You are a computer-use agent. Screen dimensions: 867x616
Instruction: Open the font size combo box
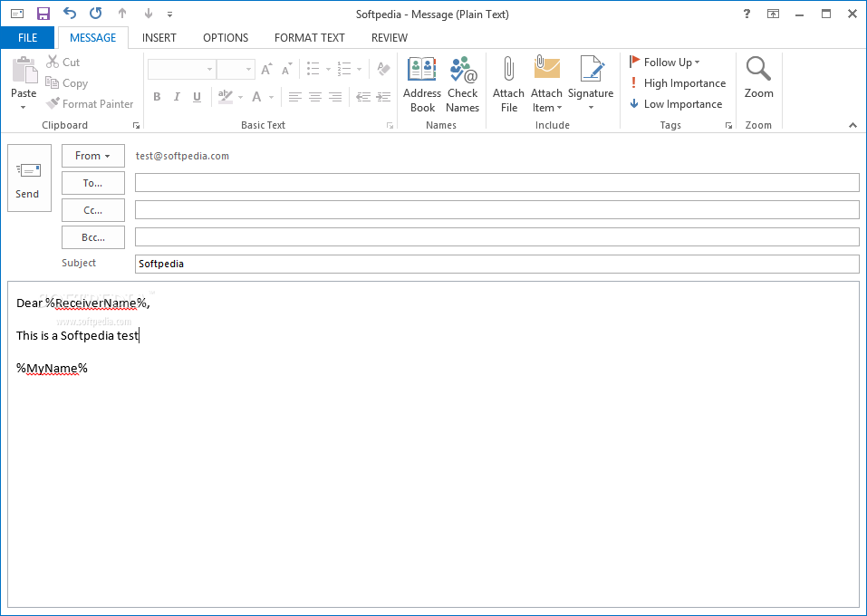[236, 69]
